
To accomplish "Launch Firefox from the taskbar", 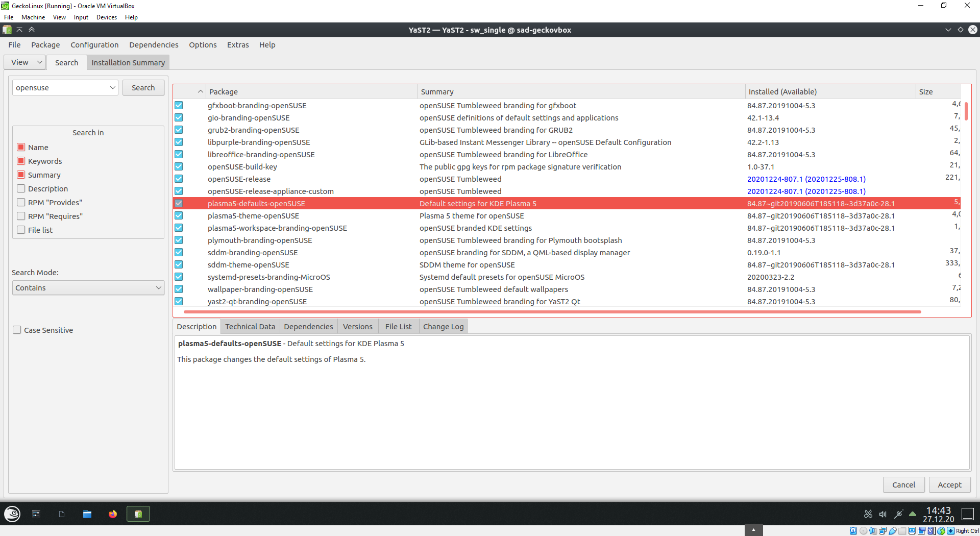I will [x=113, y=514].
